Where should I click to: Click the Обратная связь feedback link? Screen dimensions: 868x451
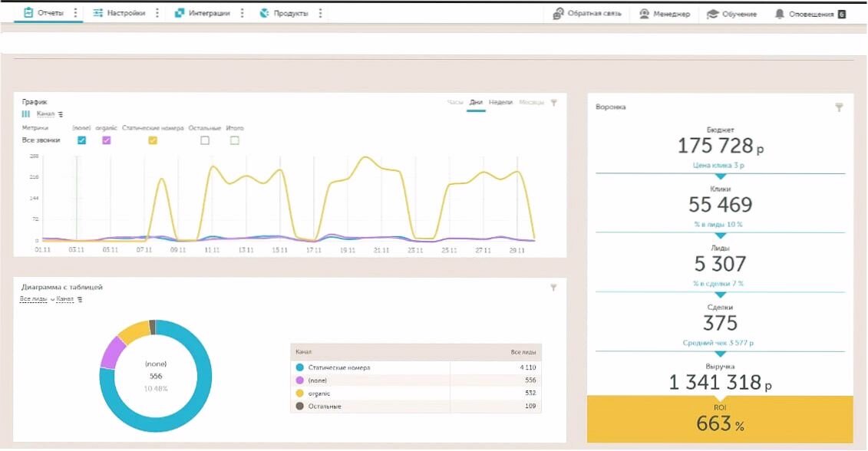587,14
